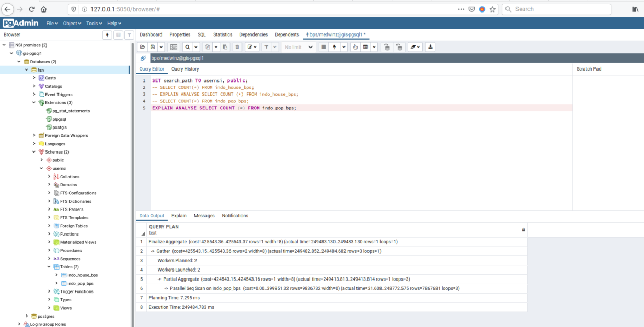Image resolution: width=644 pixels, height=327 pixels.
Task: Collapse the usernsi schema tree node
Action: pyautogui.click(x=41, y=168)
